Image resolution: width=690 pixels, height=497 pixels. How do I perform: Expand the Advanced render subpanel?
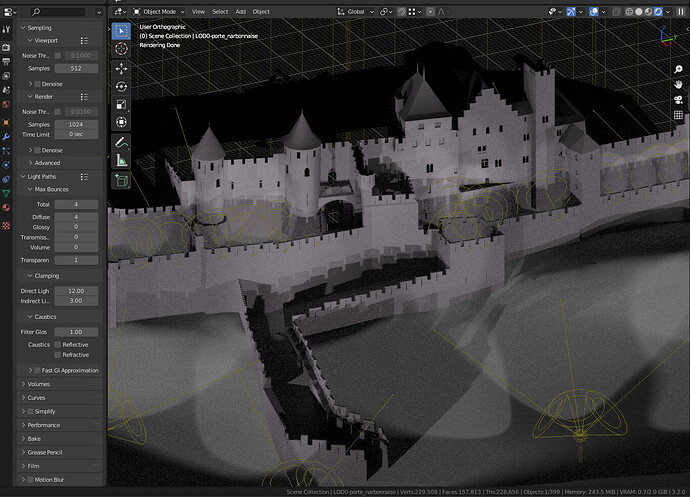(x=47, y=163)
